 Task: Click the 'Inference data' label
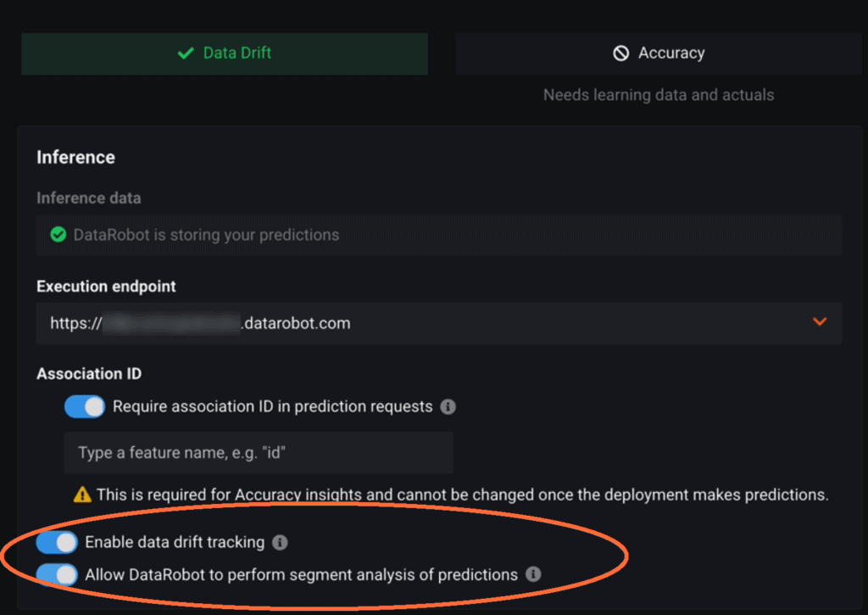coord(88,198)
